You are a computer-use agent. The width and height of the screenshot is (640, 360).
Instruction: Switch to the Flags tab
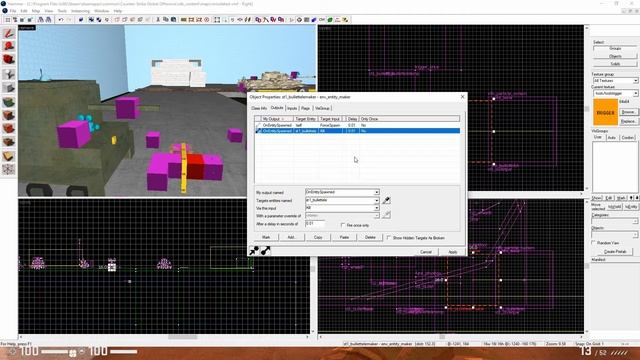[x=306, y=108]
